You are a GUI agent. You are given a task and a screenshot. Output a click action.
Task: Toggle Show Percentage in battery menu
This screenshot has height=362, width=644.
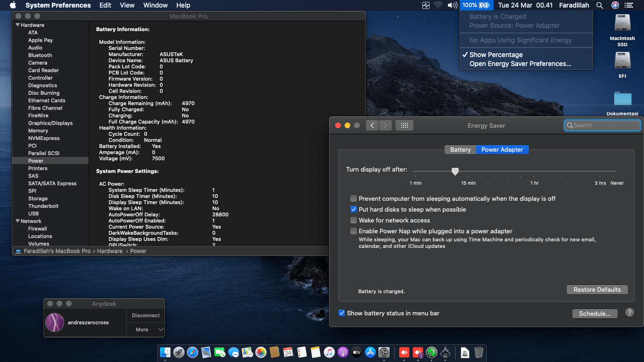pyautogui.click(x=526, y=55)
